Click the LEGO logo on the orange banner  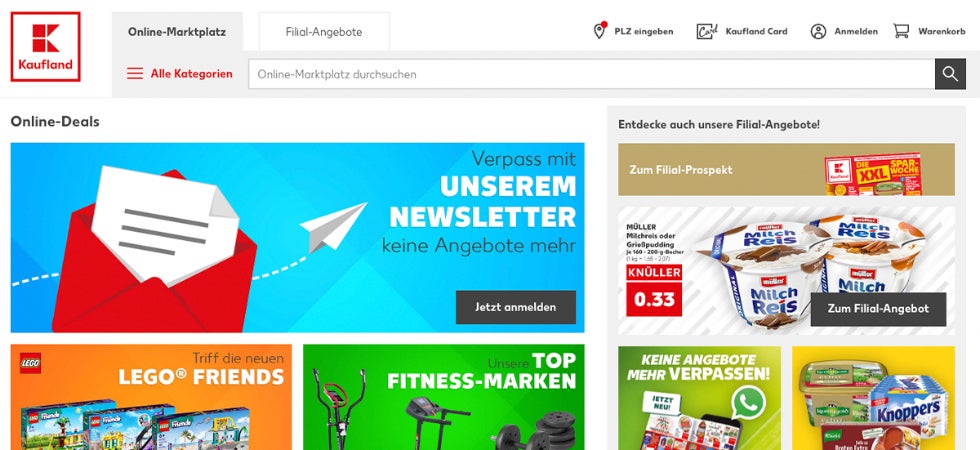point(30,363)
